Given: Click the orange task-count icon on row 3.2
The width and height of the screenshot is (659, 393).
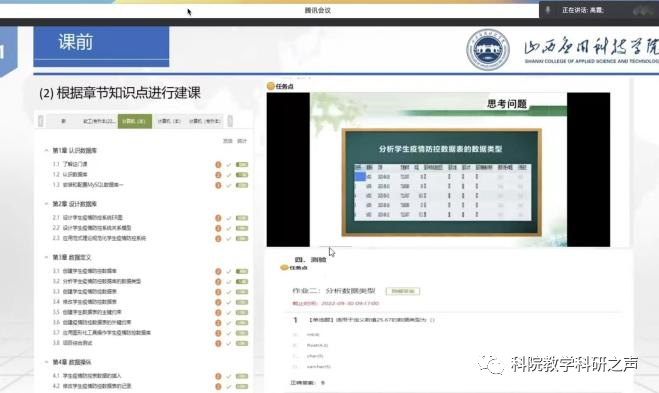Looking at the screenshot, I should click(x=218, y=282).
